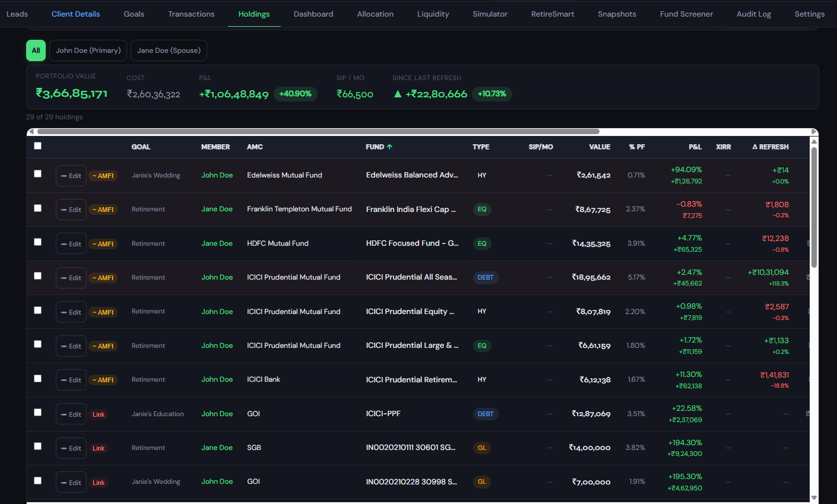Click the vertical scrollbar's down arrow

814,498
